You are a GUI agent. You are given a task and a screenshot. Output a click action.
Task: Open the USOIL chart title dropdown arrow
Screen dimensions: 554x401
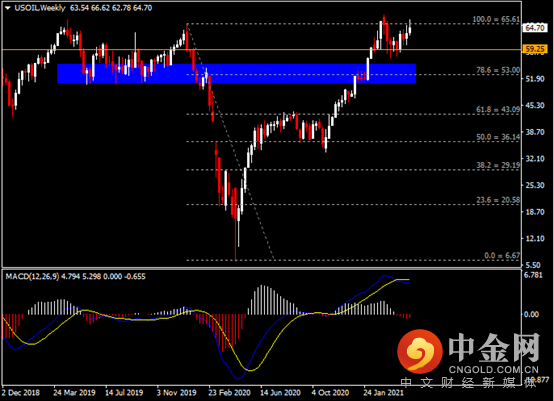[7, 8]
